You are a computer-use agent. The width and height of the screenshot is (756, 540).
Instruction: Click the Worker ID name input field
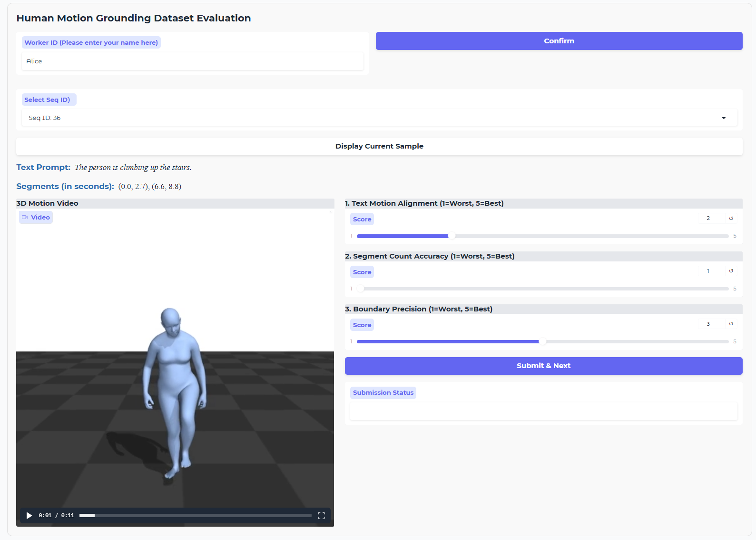192,61
